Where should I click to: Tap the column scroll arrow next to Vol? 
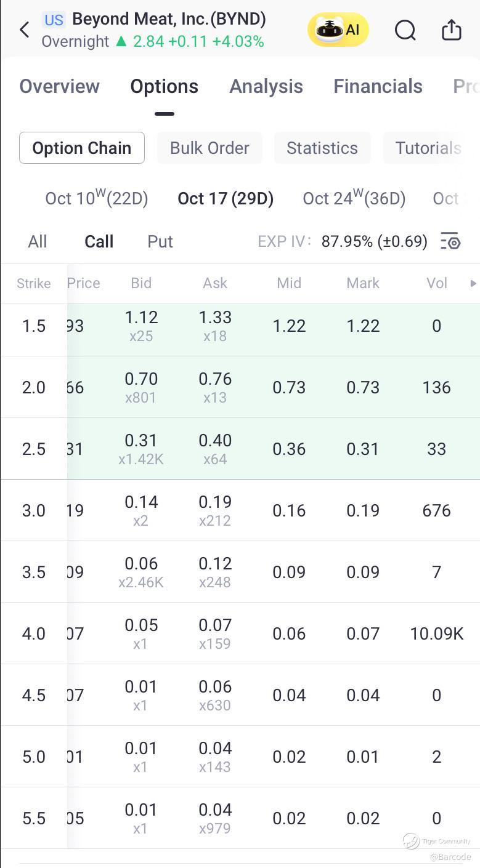(473, 283)
